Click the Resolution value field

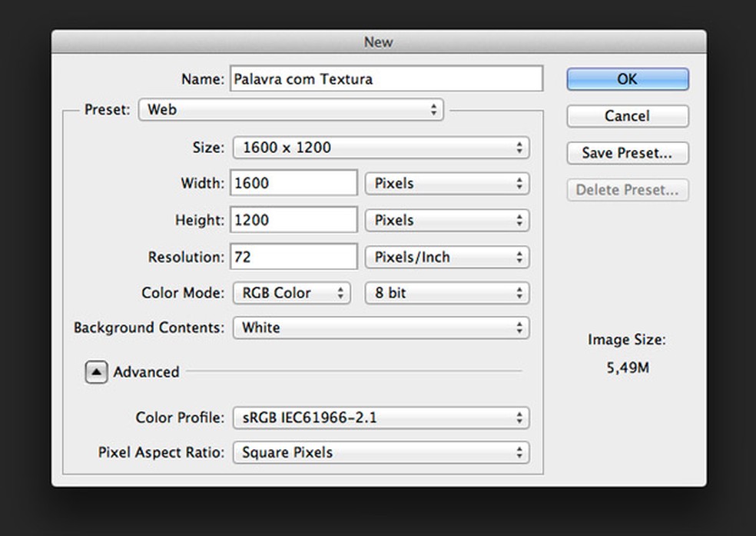point(293,258)
